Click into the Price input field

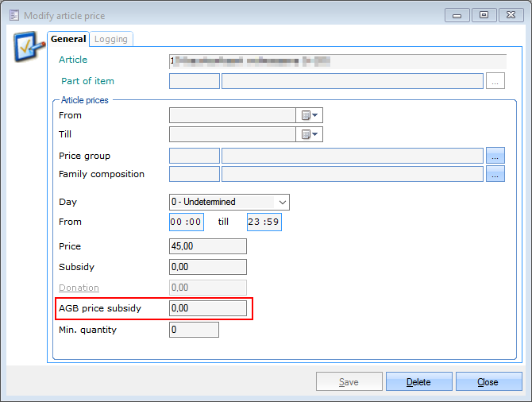pos(207,246)
